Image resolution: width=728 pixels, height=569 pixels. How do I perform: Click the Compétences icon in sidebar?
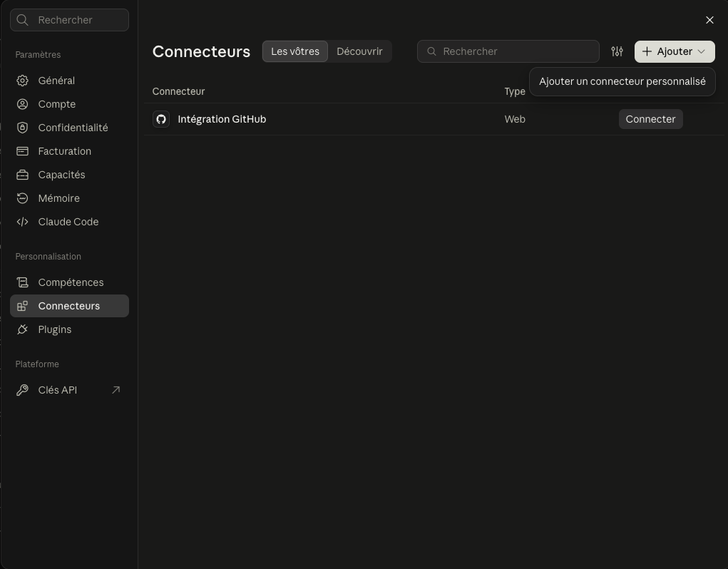(22, 282)
